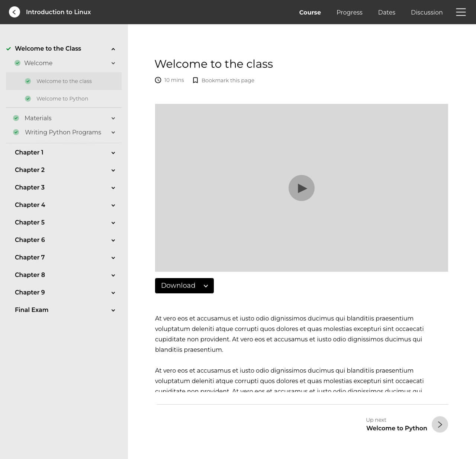This screenshot has height=459, width=476.
Task: Click completion check icon beside Welcome section
Action: pyautogui.click(x=17, y=63)
